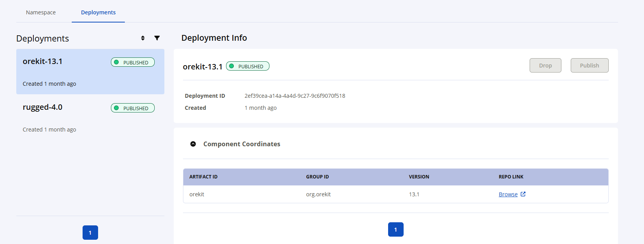Click the PUBLISHED status badge in Deployment Info
This screenshot has height=244, width=644.
[x=248, y=66]
